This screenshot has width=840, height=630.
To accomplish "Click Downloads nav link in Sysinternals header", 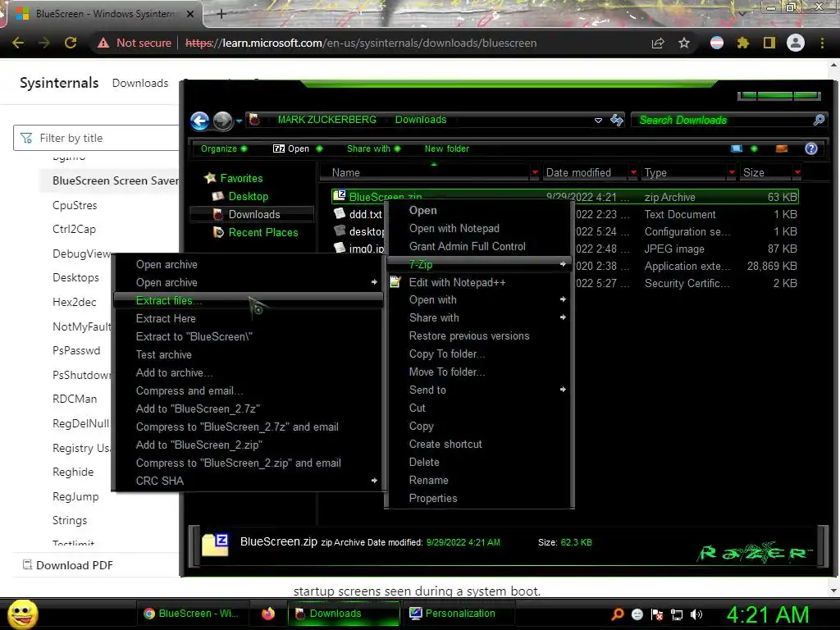I will (139, 83).
